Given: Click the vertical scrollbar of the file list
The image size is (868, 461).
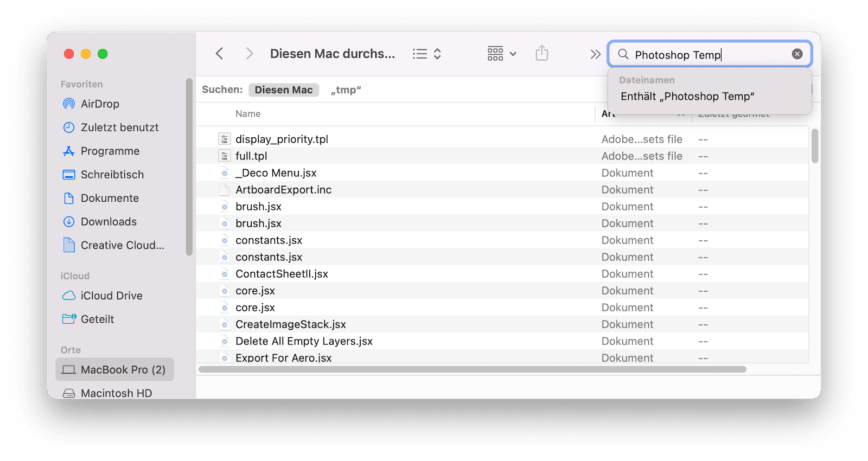Looking at the screenshot, I should click(815, 146).
